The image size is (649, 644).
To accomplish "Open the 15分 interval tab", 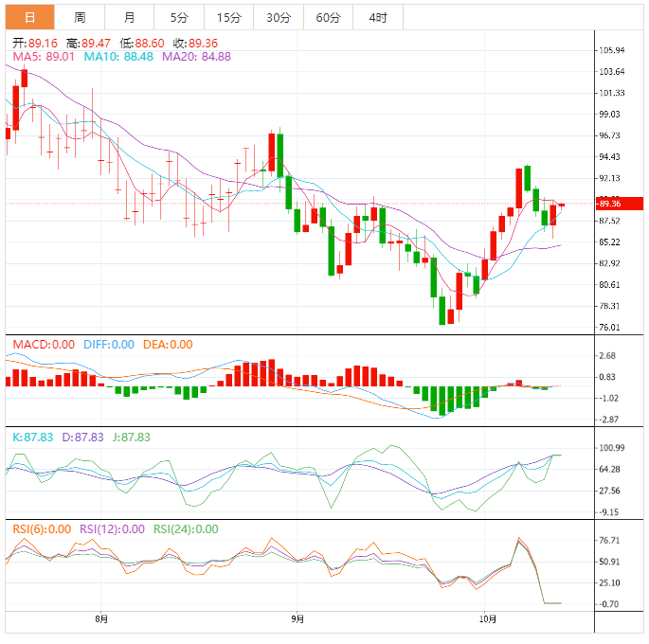I will (229, 17).
